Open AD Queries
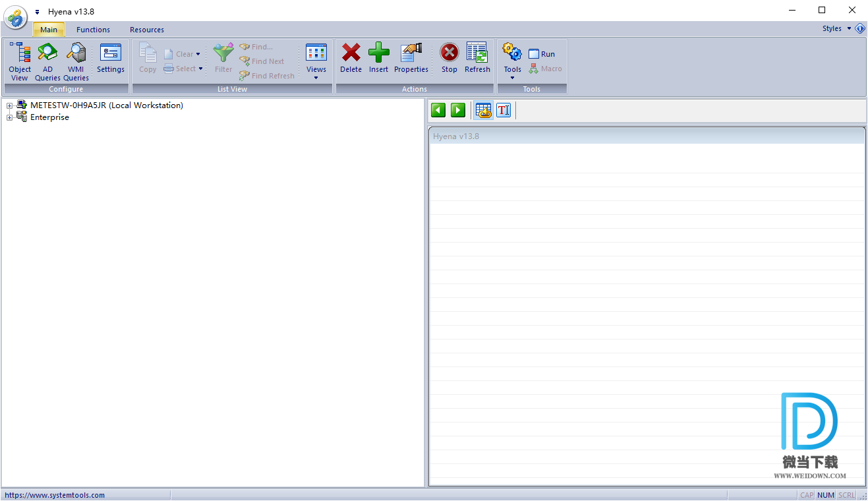 pos(47,62)
